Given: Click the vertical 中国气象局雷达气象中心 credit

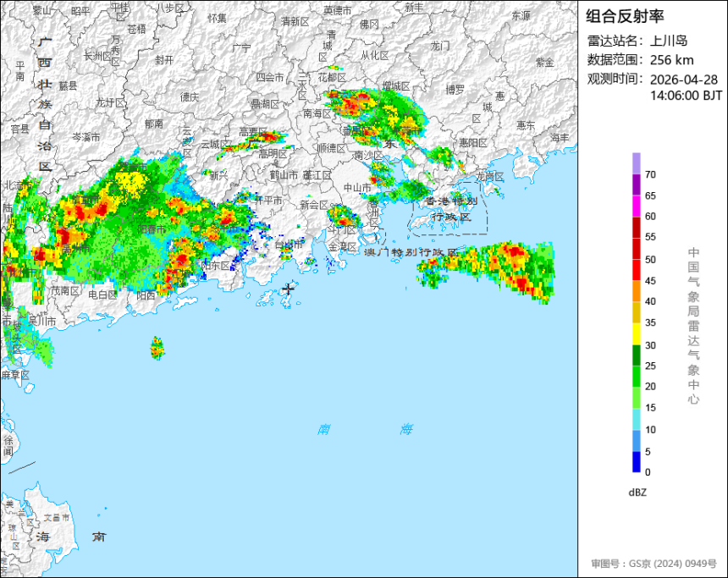Looking at the screenshot, I should coord(693,326).
